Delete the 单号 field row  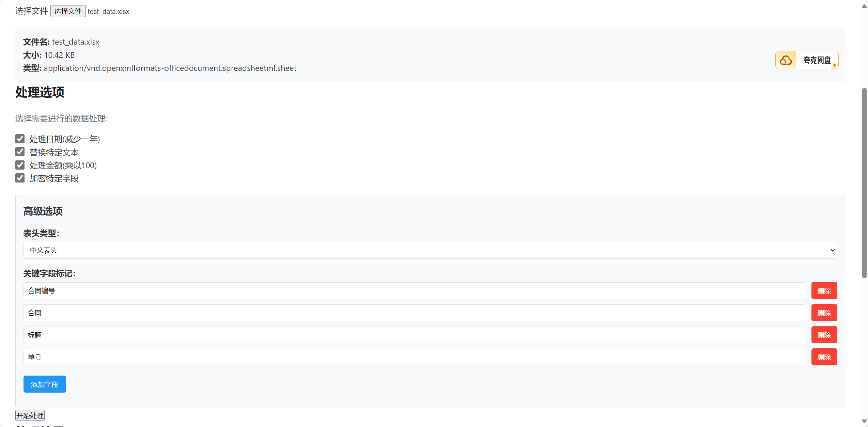click(x=824, y=357)
